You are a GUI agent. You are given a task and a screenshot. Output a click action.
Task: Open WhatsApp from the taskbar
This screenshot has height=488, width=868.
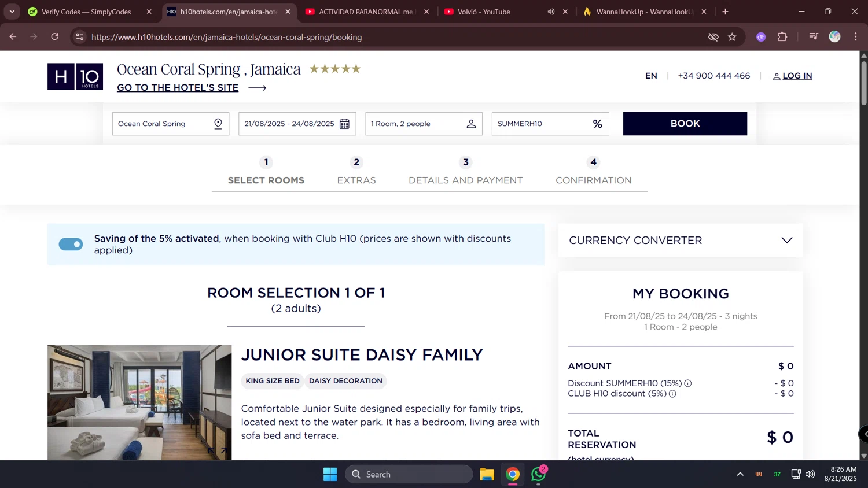click(539, 475)
